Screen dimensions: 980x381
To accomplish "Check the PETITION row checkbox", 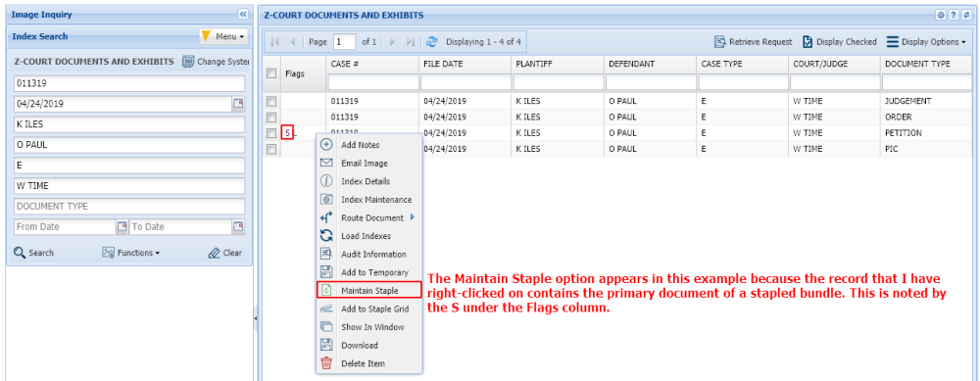I will tap(271, 133).
